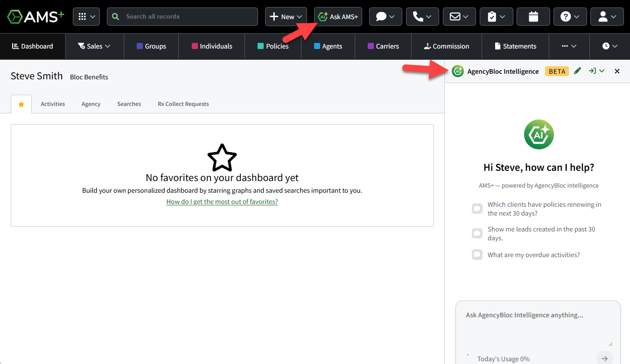This screenshot has width=630, height=364.
Task: Click the 'No favorites on your dashboard yet' text
Action: [x=222, y=178]
